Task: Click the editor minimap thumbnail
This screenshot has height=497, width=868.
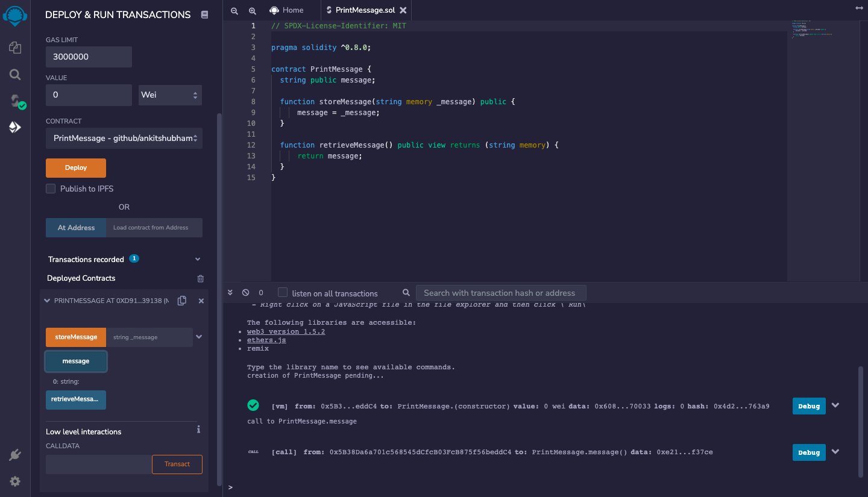Action: coord(813,30)
